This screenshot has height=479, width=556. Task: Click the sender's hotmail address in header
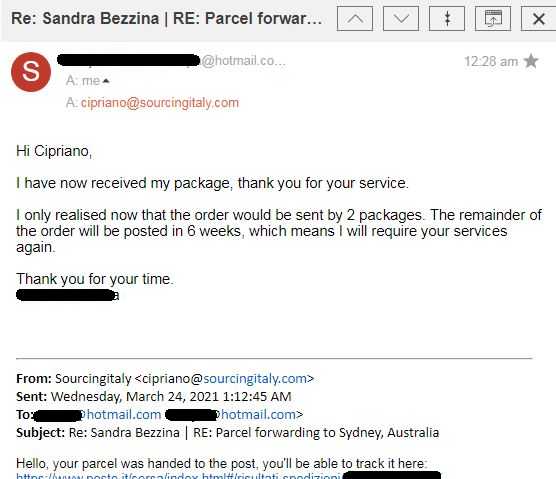(x=172, y=61)
